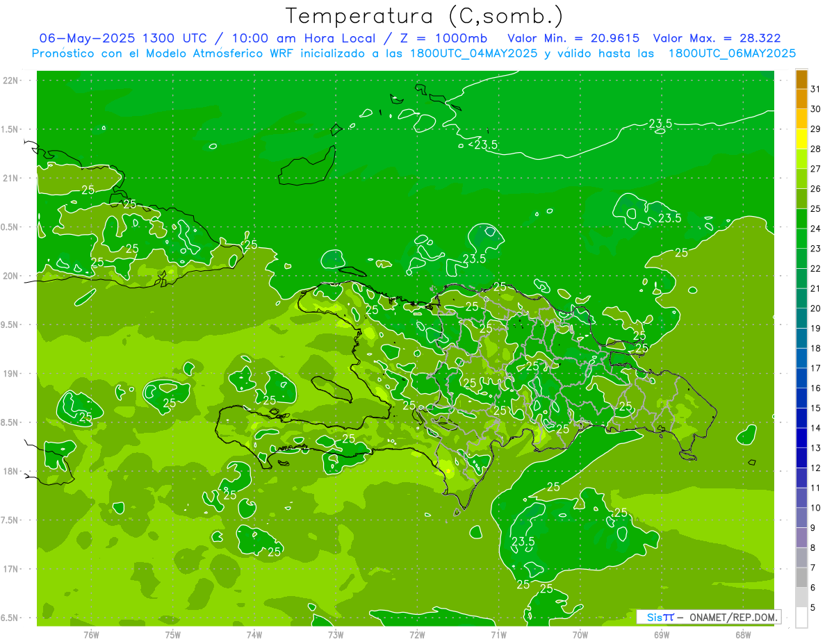Screen dimensions: 834x644
Task: Click the "16" label on the color scale
Action: (816, 388)
